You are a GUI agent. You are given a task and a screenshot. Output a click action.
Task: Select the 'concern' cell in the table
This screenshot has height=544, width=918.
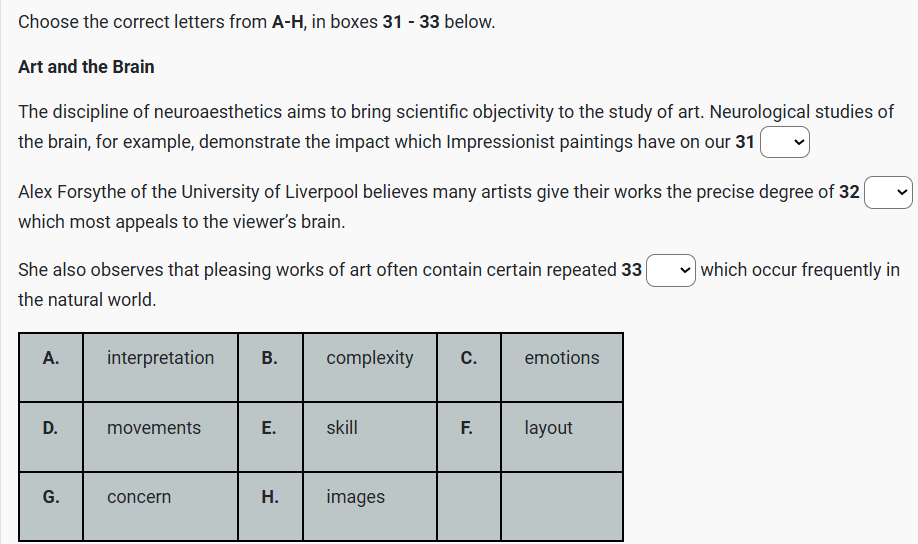click(x=139, y=497)
